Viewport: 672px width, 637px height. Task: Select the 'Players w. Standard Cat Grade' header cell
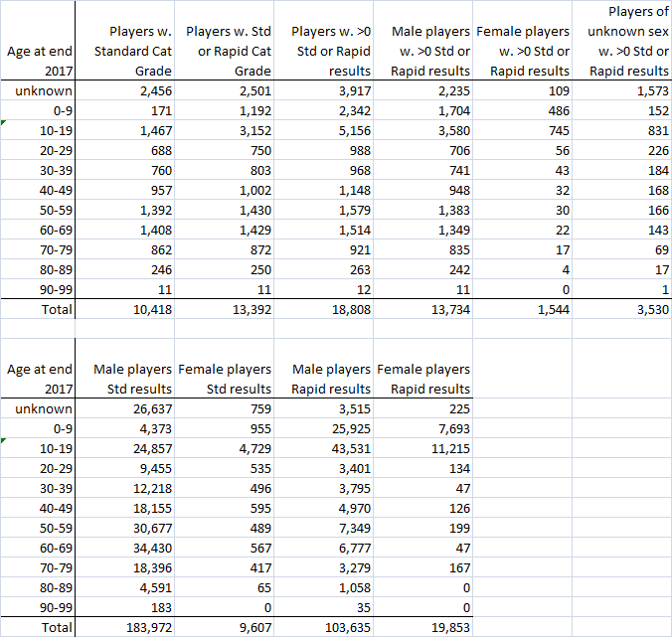pyautogui.click(x=124, y=41)
